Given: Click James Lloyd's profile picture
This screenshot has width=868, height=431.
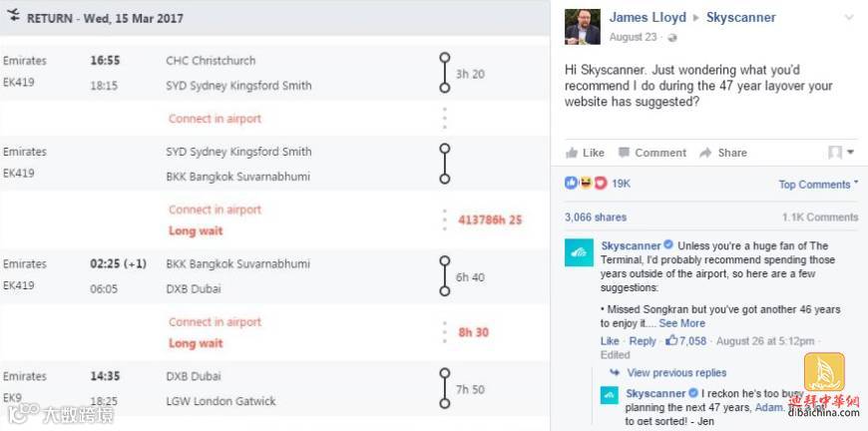Looking at the screenshot, I should click(x=583, y=27).
